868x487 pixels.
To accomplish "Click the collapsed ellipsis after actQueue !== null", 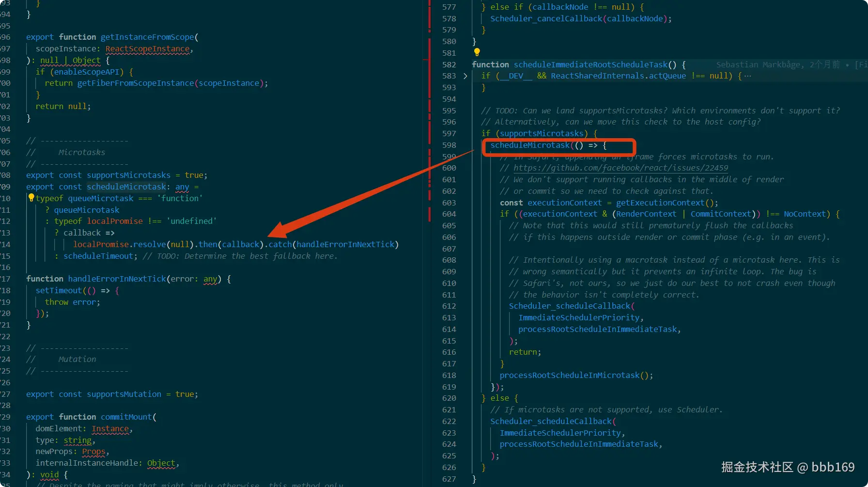I will 747,76.
